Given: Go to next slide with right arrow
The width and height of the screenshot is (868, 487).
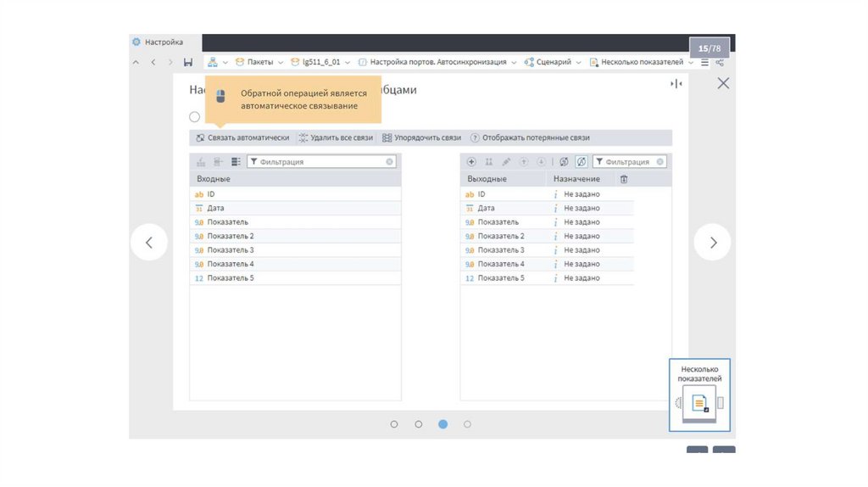Looking at the screenshot, I should point(712,243).
